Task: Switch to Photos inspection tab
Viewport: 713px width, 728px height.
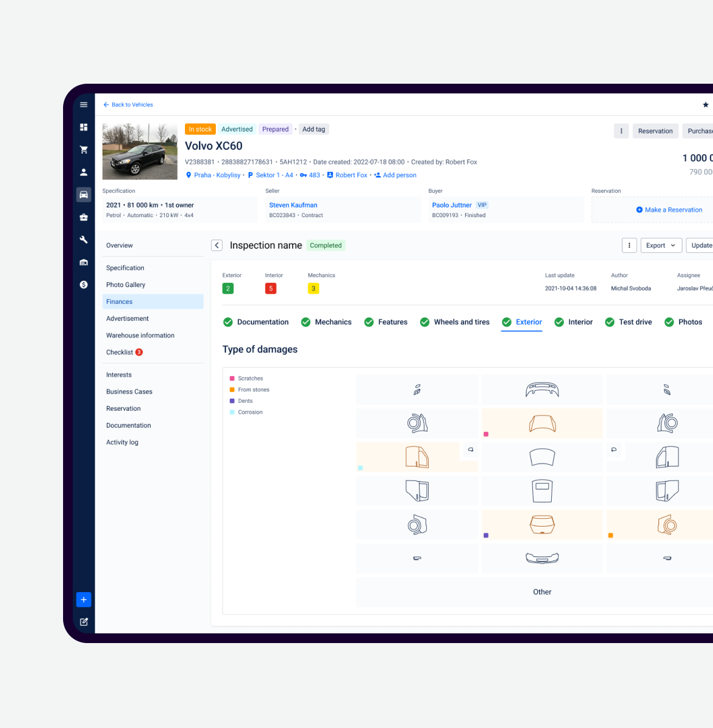Action: tap(683, 322)
